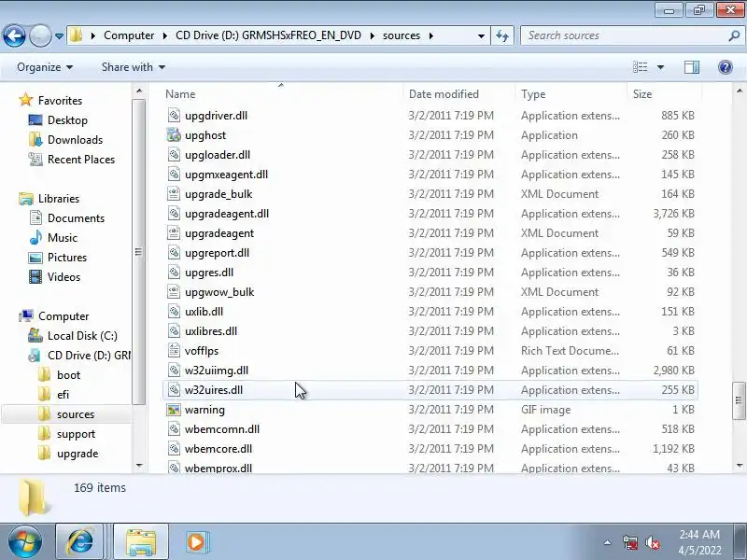Open Local Disk (C:) in navigation pane

click(82, 336)
